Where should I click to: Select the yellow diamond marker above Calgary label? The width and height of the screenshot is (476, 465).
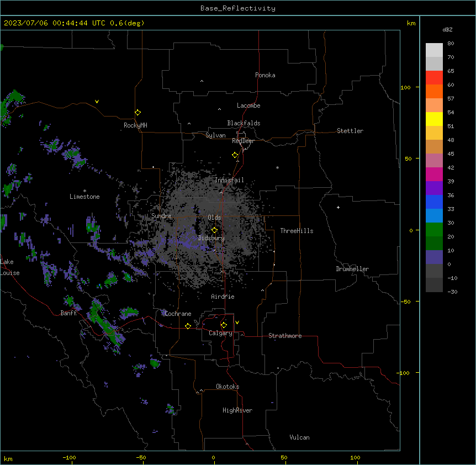(x=224, y=325)
